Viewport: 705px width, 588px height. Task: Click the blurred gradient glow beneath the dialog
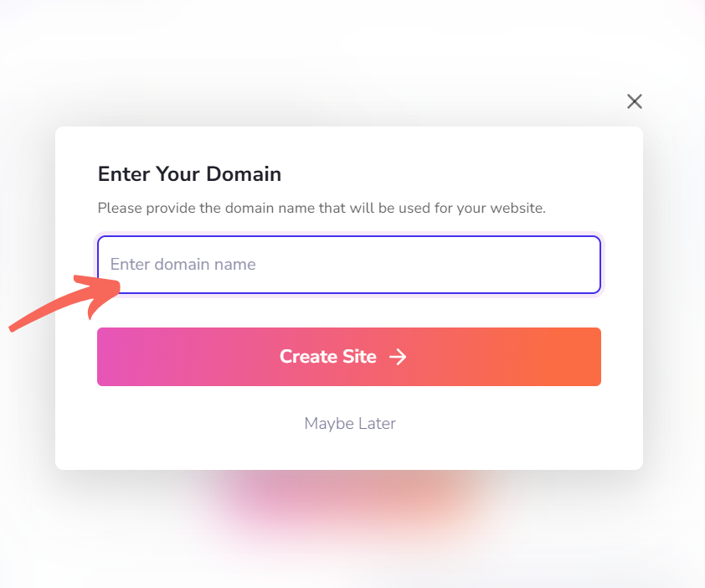pyautogui.click(x=350, y=503)
